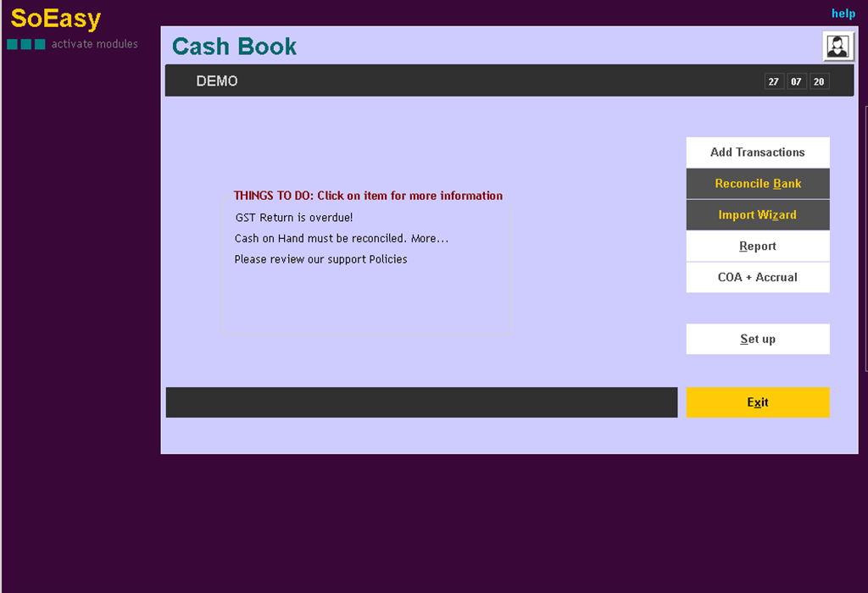Viewport: 868px width, 593px height.
Task: Open Reconcile Bank
Action: [x=757, y=184]
